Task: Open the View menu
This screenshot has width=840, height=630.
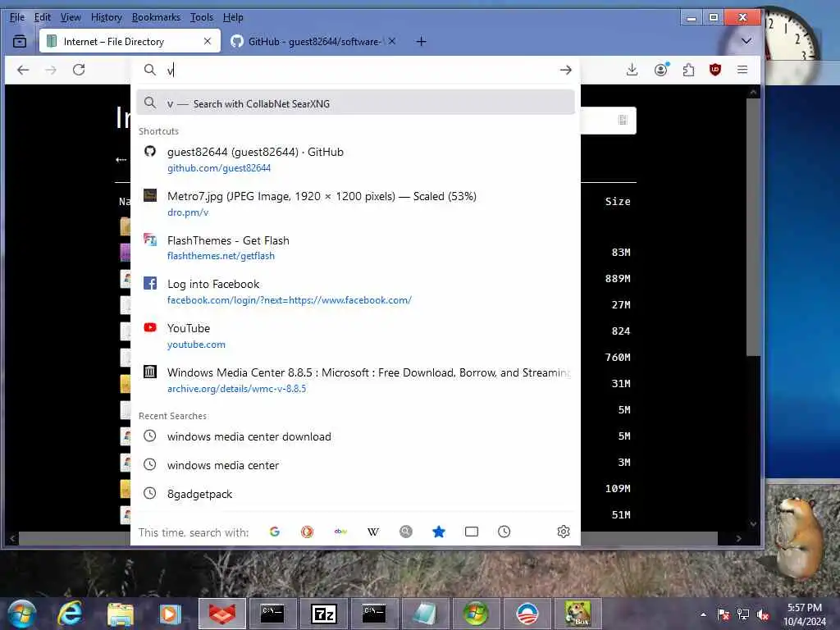Action: click(x=71, y=17)
